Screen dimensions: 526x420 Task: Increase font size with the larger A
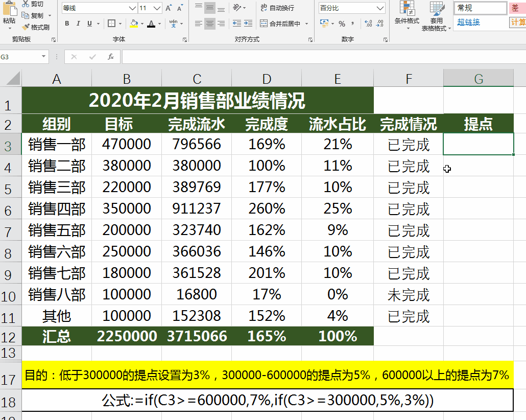(169, 8)
